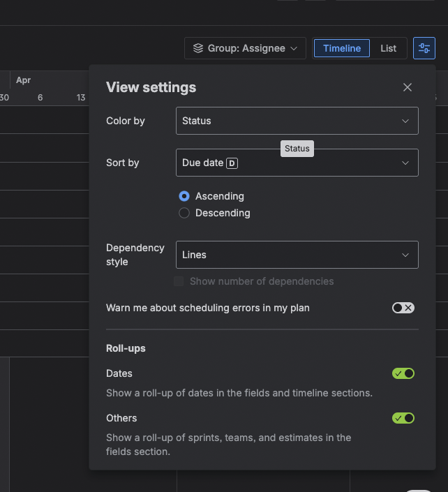Turn off the Dates roll-up toggle

[403, 373]
